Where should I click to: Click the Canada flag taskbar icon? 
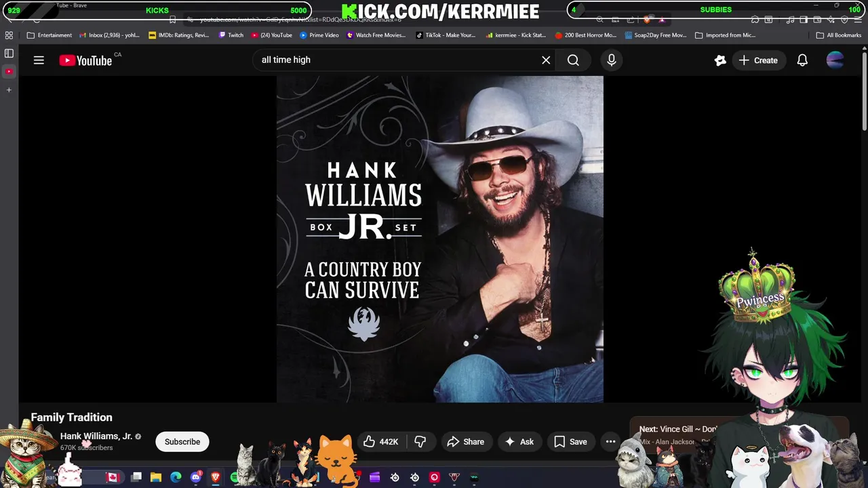click(113, 477)
